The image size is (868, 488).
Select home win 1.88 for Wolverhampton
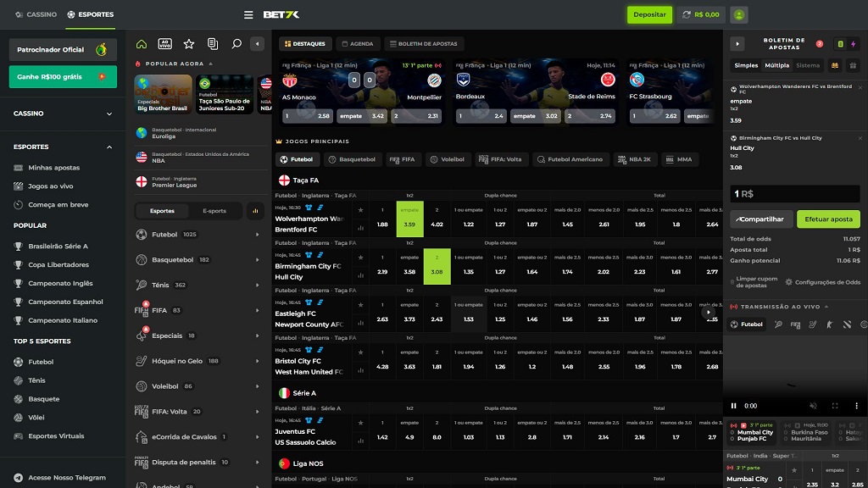click(x=382, y=219)
